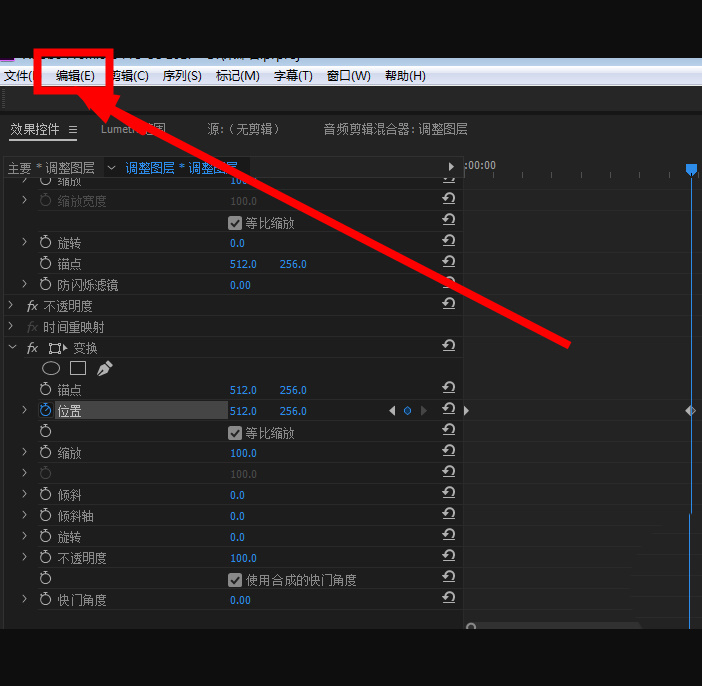Uncheck 等比缩放 checkbox in Motion section
Screen dimensions: 702x686
pyautogui.click(x=235, y=223)
